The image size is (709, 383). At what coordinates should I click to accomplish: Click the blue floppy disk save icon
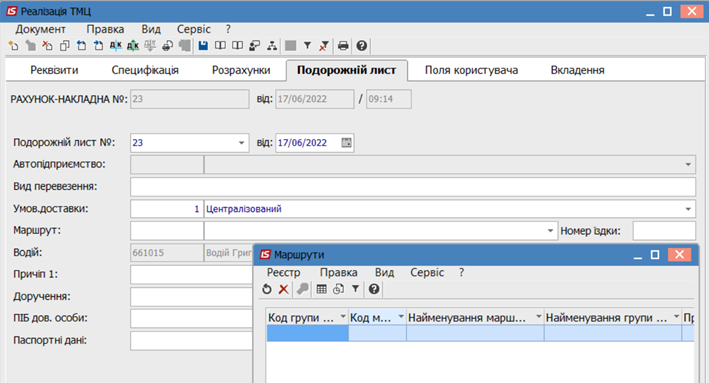coord(203,46)
